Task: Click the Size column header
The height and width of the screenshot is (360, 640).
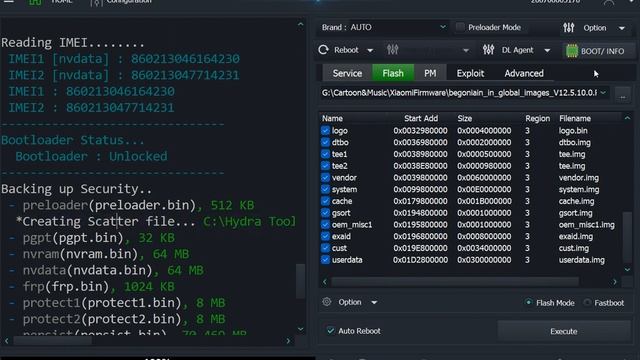Action: coord(464,118)
